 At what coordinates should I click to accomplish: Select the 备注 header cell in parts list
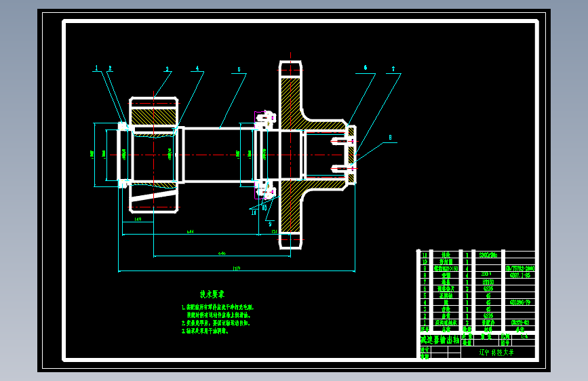click(520, 329)
